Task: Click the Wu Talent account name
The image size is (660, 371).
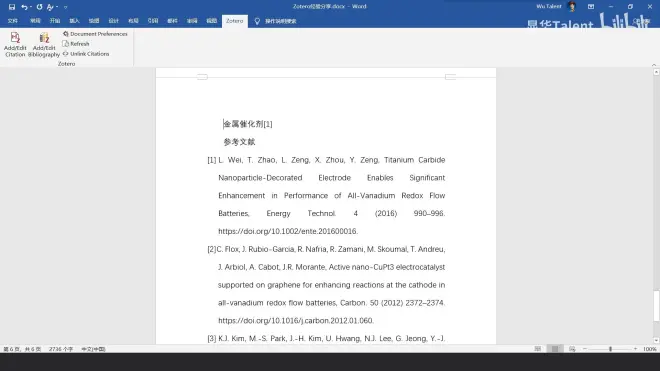Action: point(548,6)
